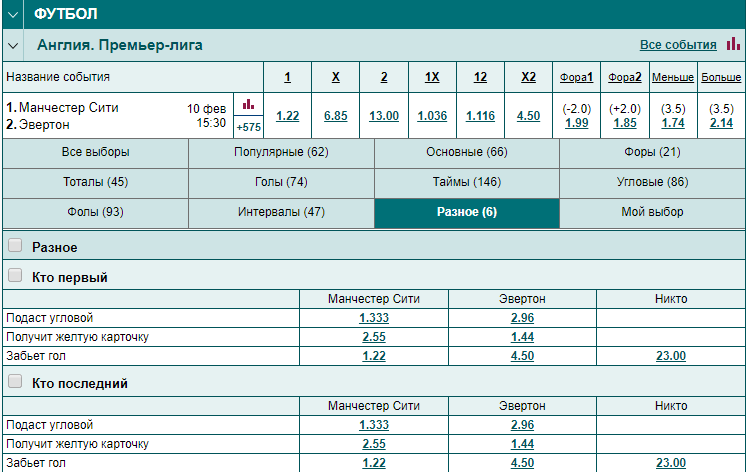Viewport: 746px width, 472px height.
Task: Select handicap (+2.0) odds 1.85
Action: [625, 123]
